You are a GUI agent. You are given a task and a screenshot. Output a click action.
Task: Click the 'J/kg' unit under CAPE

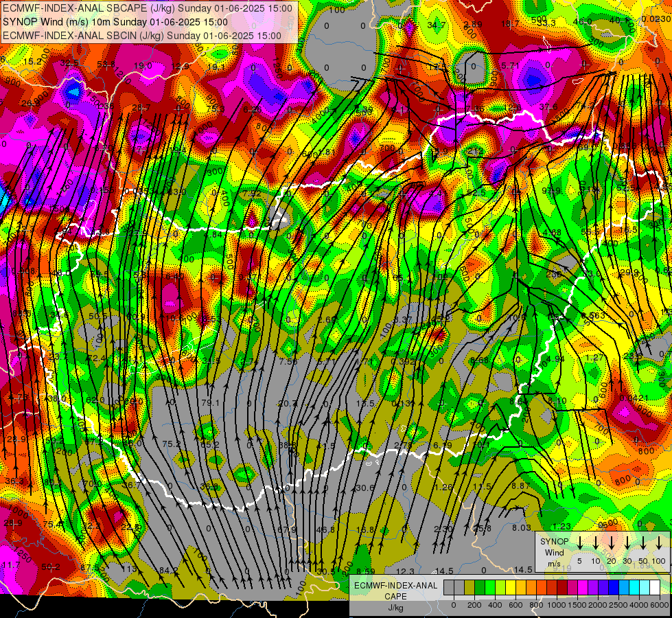(x=395, y=608)
